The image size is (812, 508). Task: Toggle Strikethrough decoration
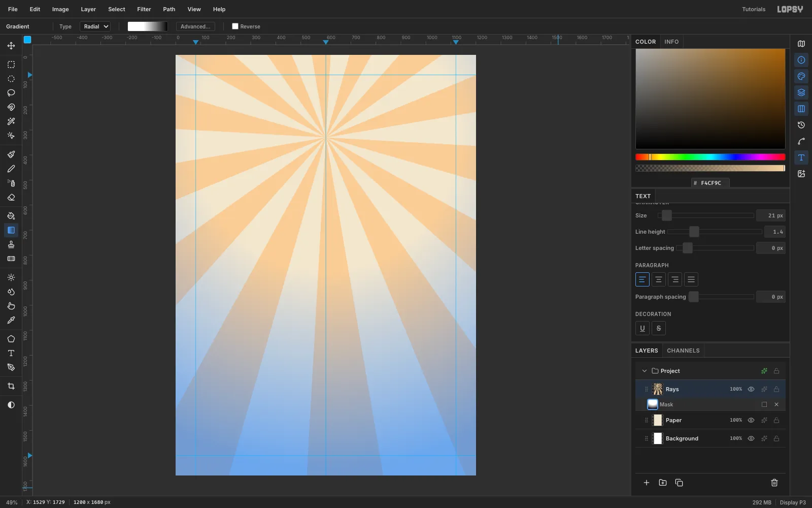coord(659,328)
